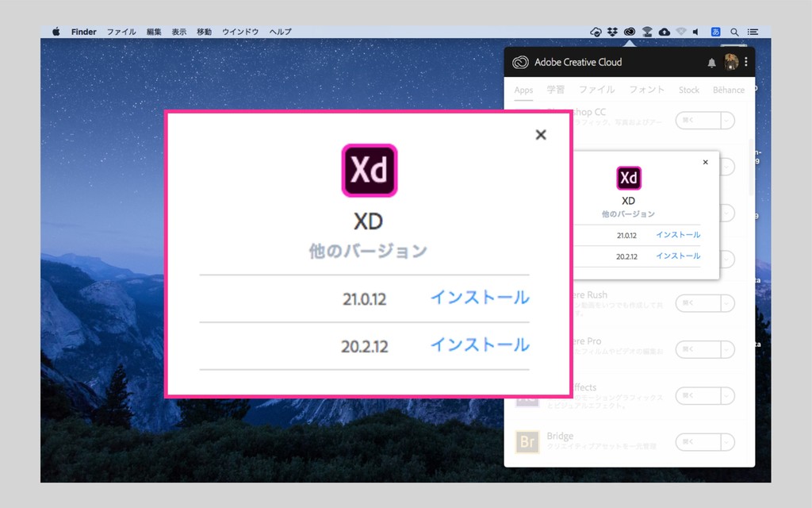Open the user profile avatar
Image resolution: width=812 pixels, height=508 pixels.
click(731, 62)
